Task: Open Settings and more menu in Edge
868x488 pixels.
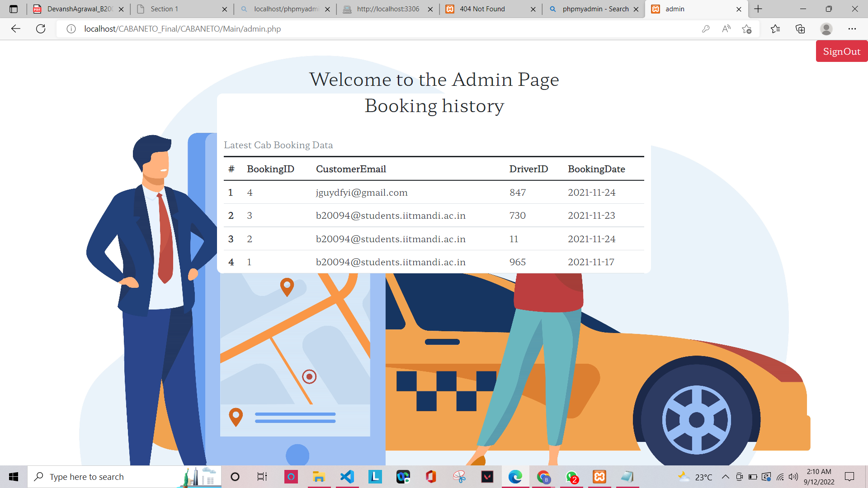Action: tap(853, 28)
